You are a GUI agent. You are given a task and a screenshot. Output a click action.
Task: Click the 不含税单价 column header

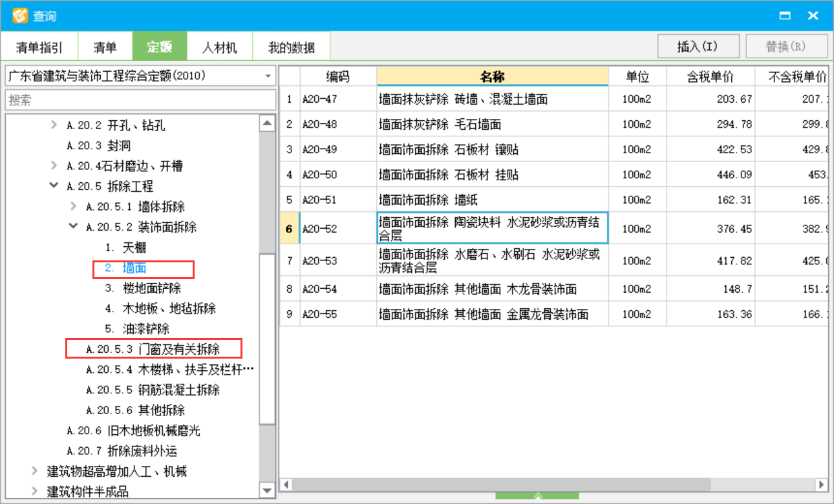(x=792, y=77)
